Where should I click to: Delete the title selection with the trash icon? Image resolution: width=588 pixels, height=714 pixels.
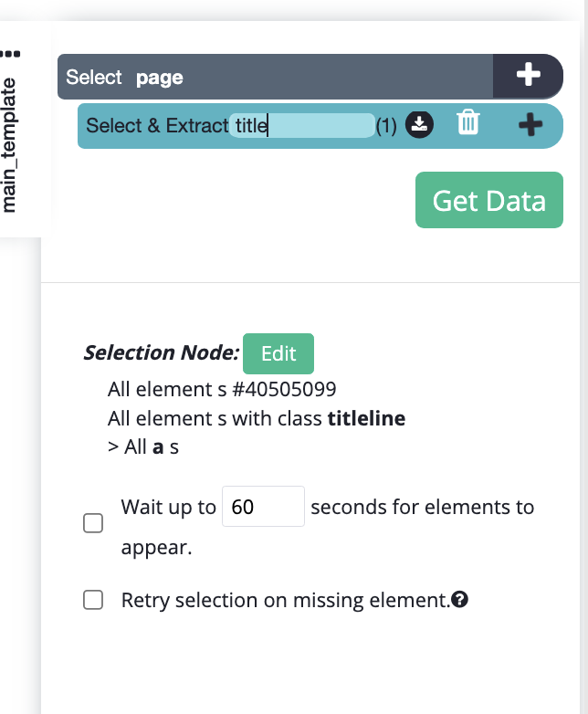(x=468, y=122)
